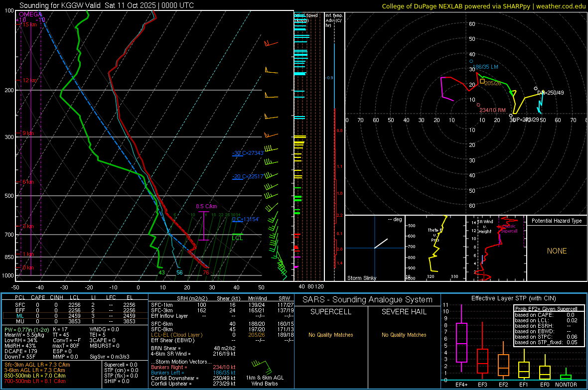Click the orange square cloud-layer marker on the hodograph
The width and height of the screenshot is (588, 390).
click(482, 81)
